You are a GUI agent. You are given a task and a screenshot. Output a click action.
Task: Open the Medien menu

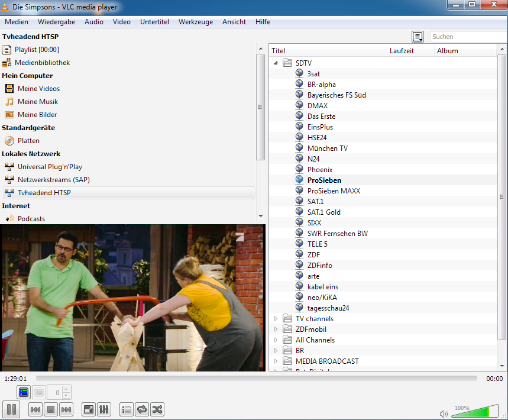pyautogui.click(x=17, y=22)
